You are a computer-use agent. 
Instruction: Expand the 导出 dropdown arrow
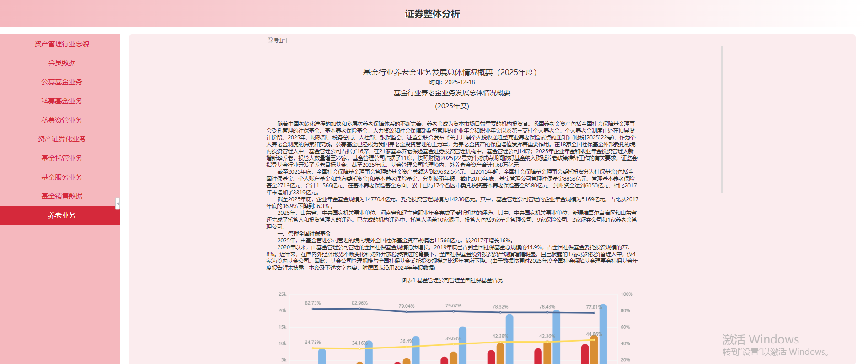[x=284, y=40]
